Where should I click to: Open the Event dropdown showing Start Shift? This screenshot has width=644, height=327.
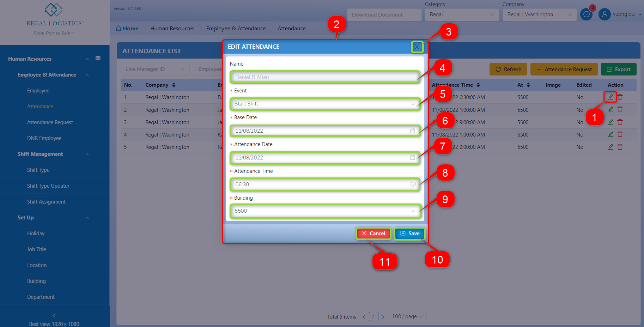325,104
